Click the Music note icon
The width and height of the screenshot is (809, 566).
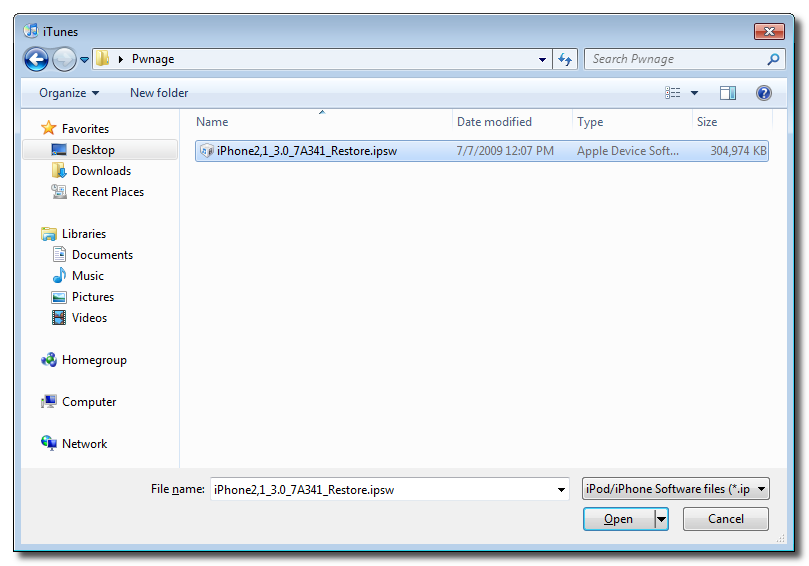coord(59,275)
